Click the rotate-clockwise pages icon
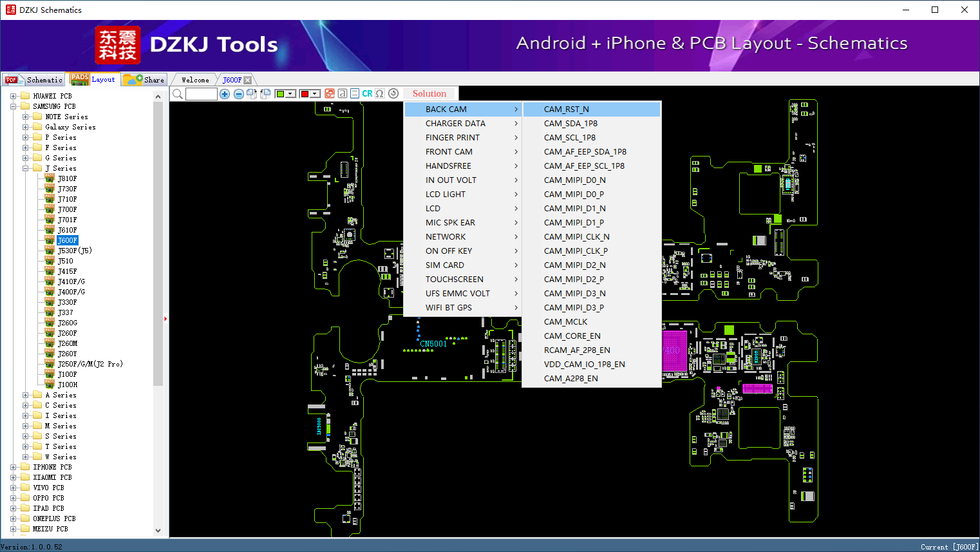 pos(252,94)
